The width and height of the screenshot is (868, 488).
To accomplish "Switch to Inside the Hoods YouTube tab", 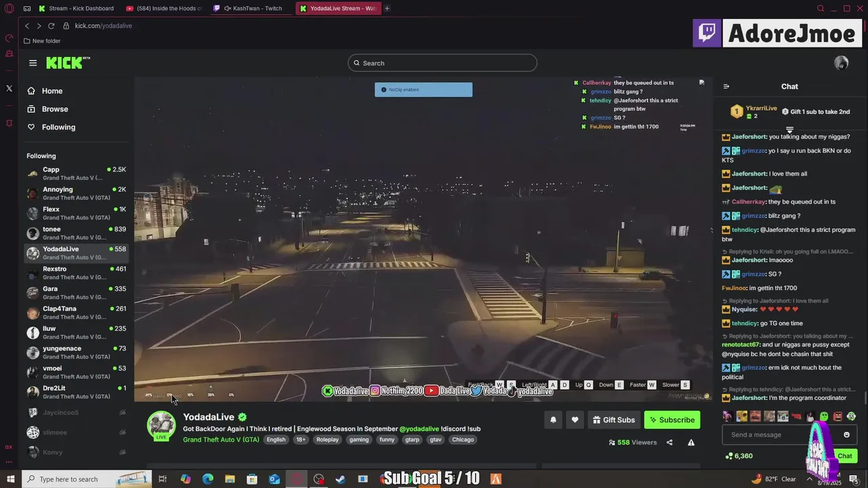I will [x=165, y=9].
